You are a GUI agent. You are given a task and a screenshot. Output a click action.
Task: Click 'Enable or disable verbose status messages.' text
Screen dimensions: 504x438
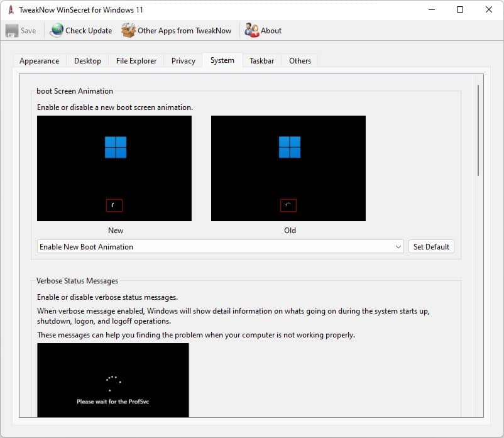[x=107, y=297]
